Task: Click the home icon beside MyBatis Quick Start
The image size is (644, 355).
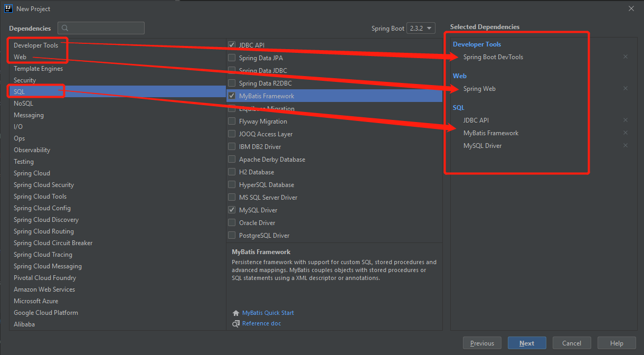Action: (x=236, y=313)
